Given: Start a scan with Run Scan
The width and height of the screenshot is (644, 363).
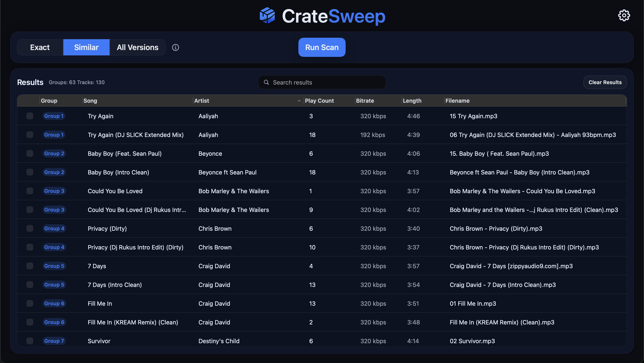Looking at the screenshot, I should click(x=322, y=47).
